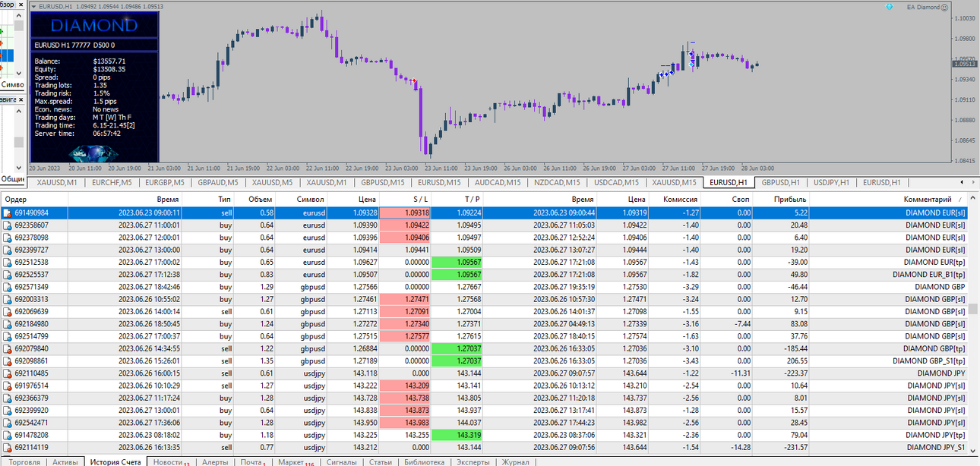Click the current price label 1.09513
This screenshot has height=466, width=980.
965,64
